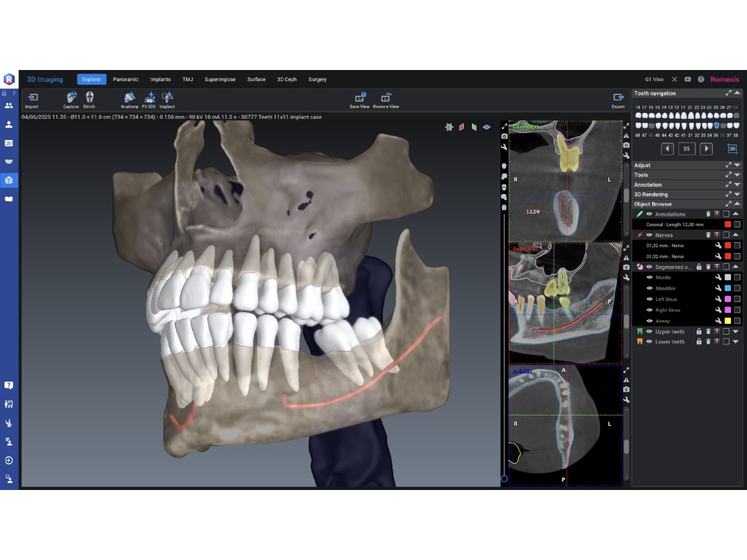Viewport: 747px width, 560px height.
Task: Click the Capture tool icon
Action: (x=71, y=98)
